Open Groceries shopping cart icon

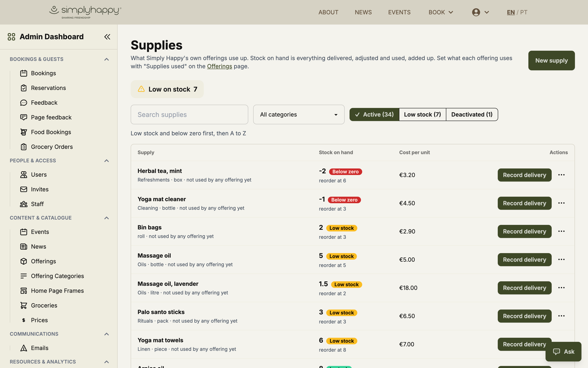coord(23,305)
